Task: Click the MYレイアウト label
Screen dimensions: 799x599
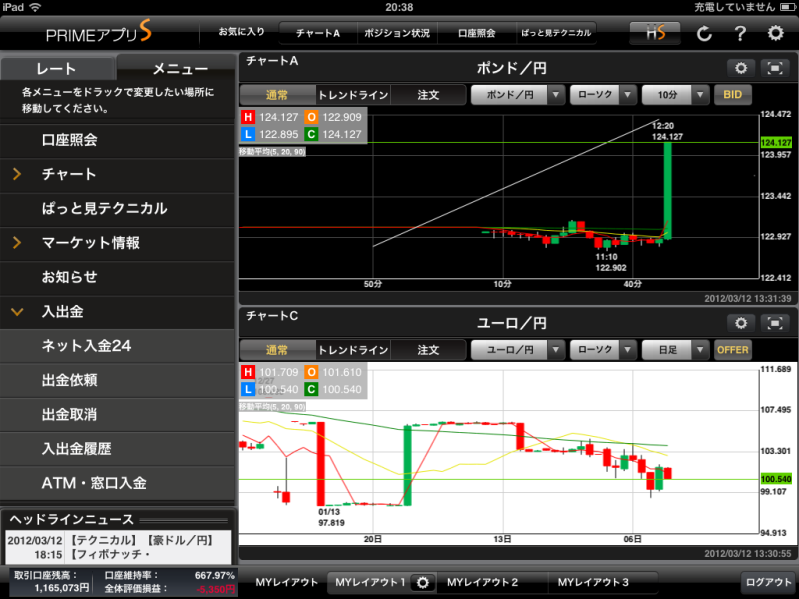Action: pos(286,582)
